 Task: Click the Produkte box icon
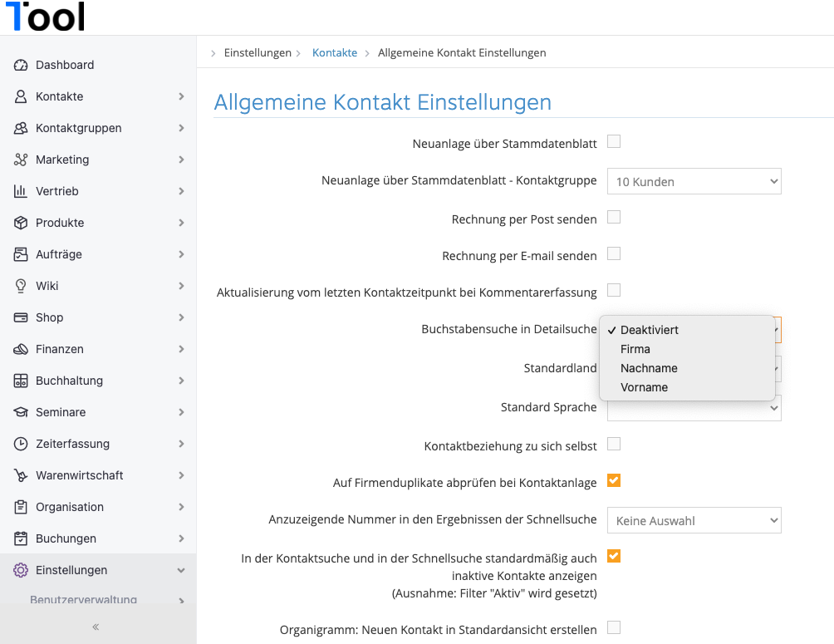click(x=20, y=223)
